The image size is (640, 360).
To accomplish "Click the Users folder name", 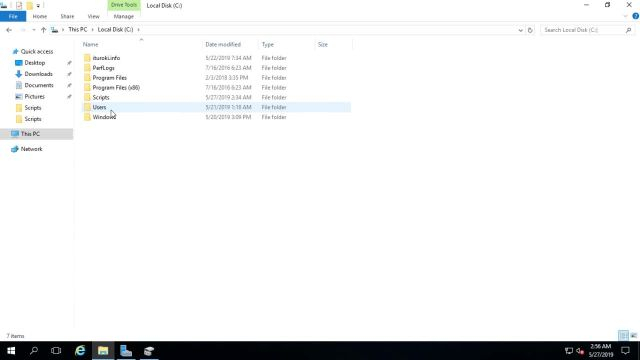I will pyautogui.click(x=99, y=107).
